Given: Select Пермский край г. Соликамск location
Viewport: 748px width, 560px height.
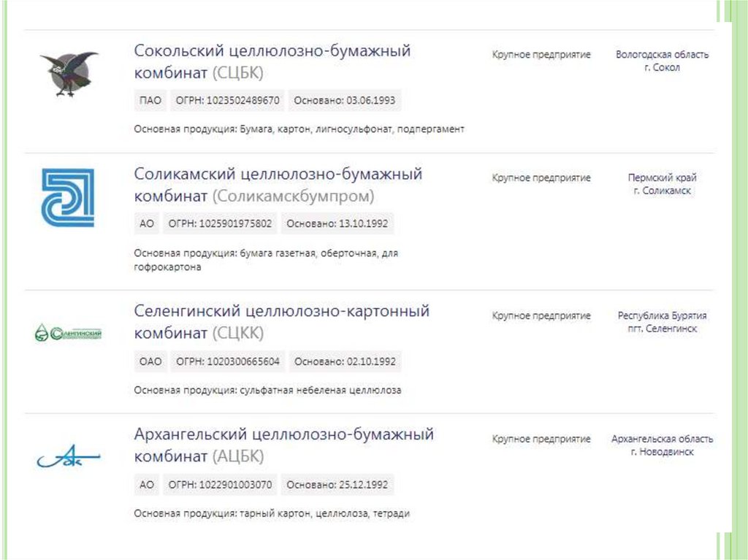Looking at the screenshot, I should click(x=662, y=184).
